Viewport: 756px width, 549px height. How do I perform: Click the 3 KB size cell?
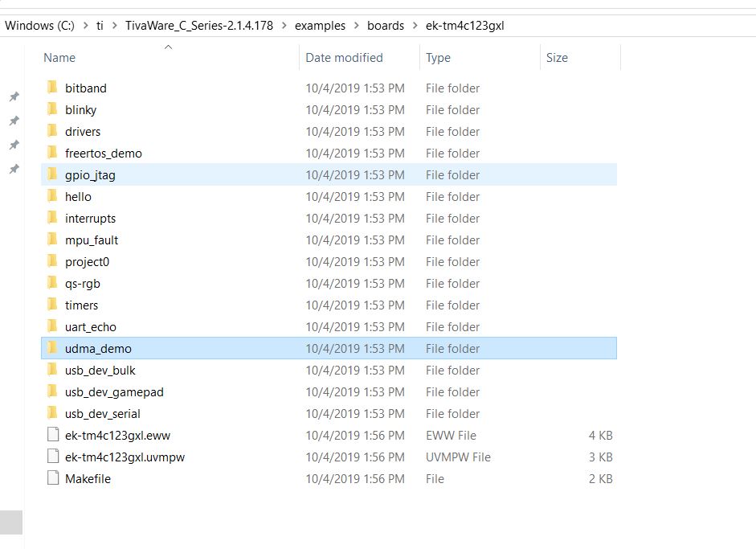click(600, 457)
